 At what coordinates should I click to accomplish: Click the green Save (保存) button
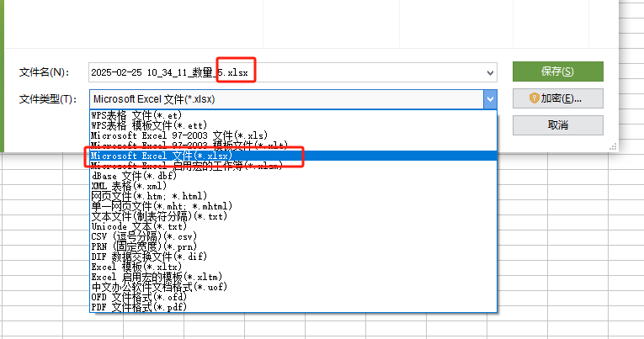(x=558, y=72)
